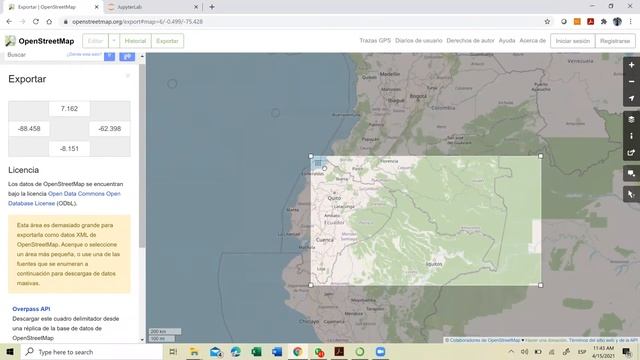Open the map key info icon

coord(631,136)
